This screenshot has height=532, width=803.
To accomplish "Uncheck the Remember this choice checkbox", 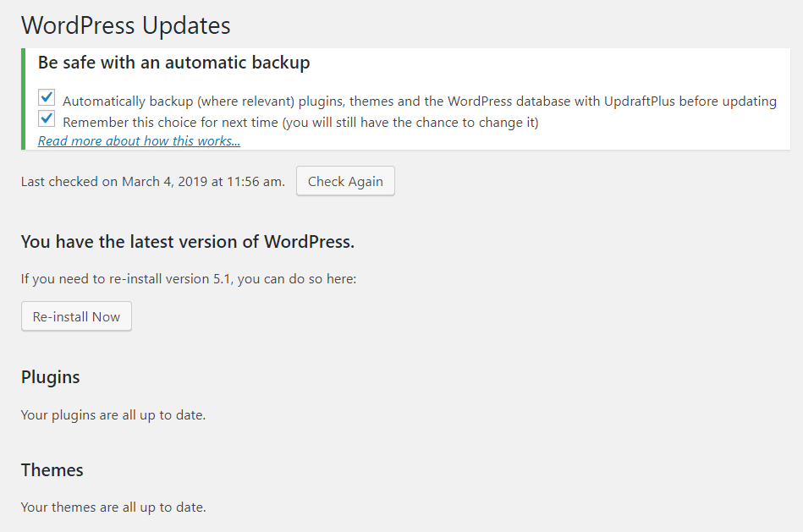I will 47,118.
